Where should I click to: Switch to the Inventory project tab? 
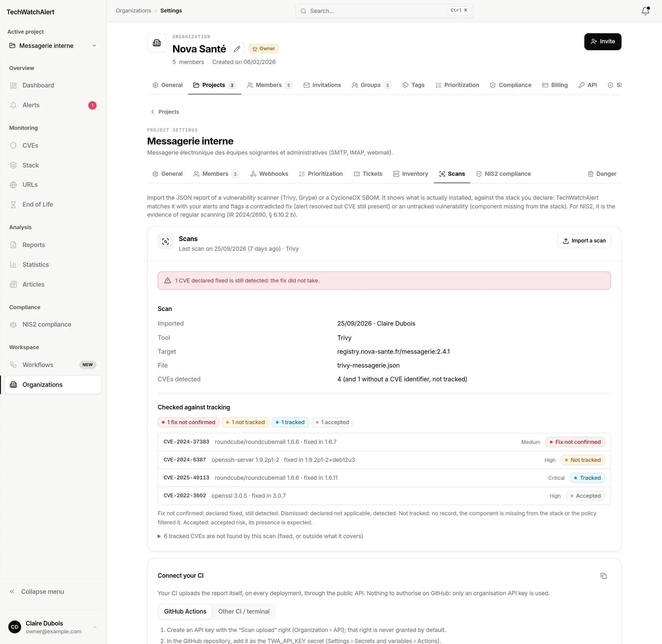(410, 174)
